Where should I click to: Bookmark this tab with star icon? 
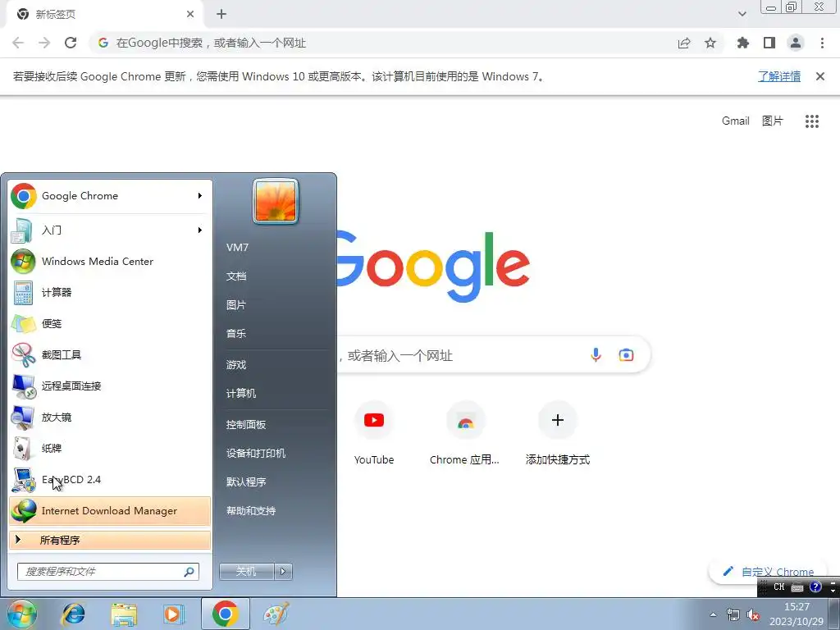click(710, 43)
